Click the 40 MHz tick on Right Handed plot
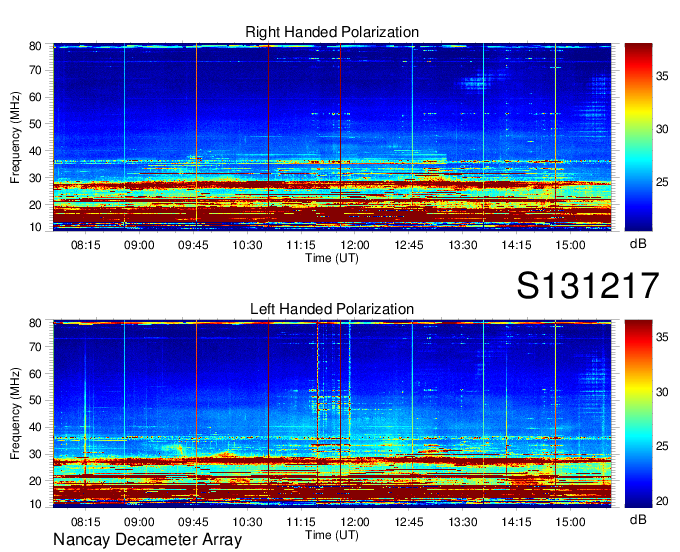The width and height of the screenshot is (680, 552). (35, 151)
